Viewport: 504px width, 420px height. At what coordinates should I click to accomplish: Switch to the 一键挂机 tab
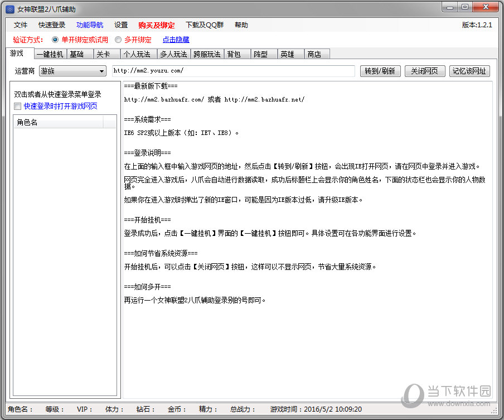point(50,54)
